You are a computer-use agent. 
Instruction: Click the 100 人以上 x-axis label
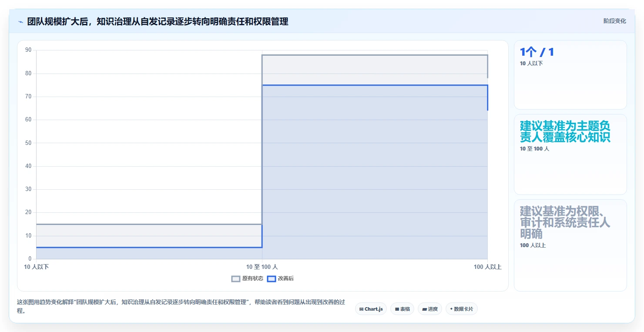(488, 267)
